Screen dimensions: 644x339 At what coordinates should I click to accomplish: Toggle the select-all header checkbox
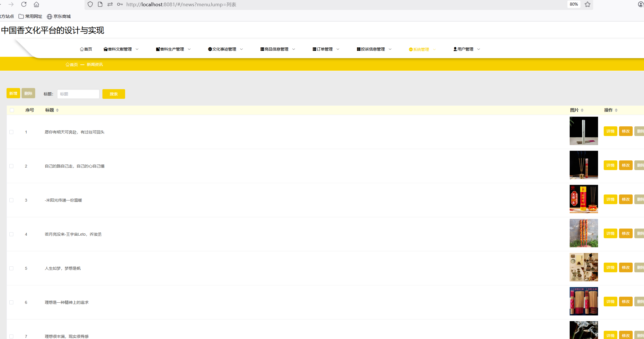pos(12,110)
